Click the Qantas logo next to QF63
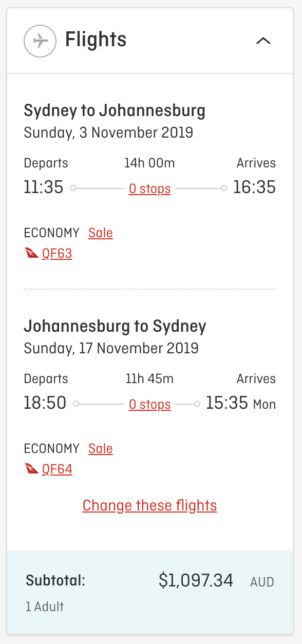This screenshot has width=302, height=644. click(x=32, y=254)
